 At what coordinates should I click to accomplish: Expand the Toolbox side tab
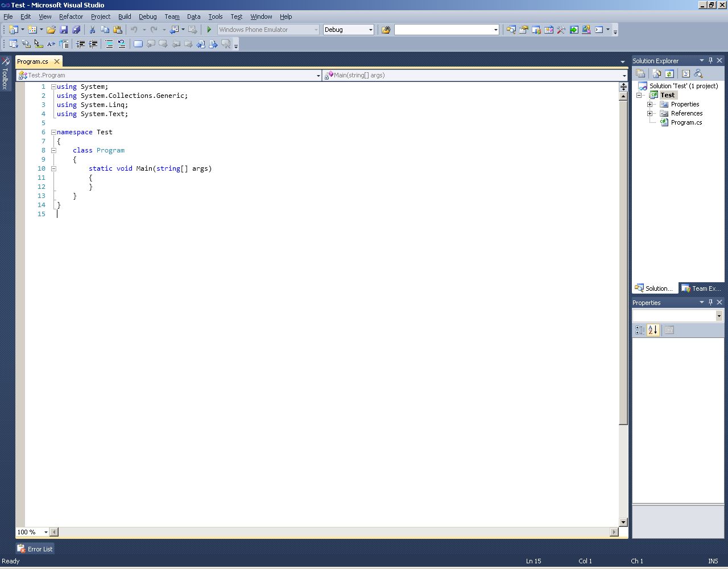point(5,73)
